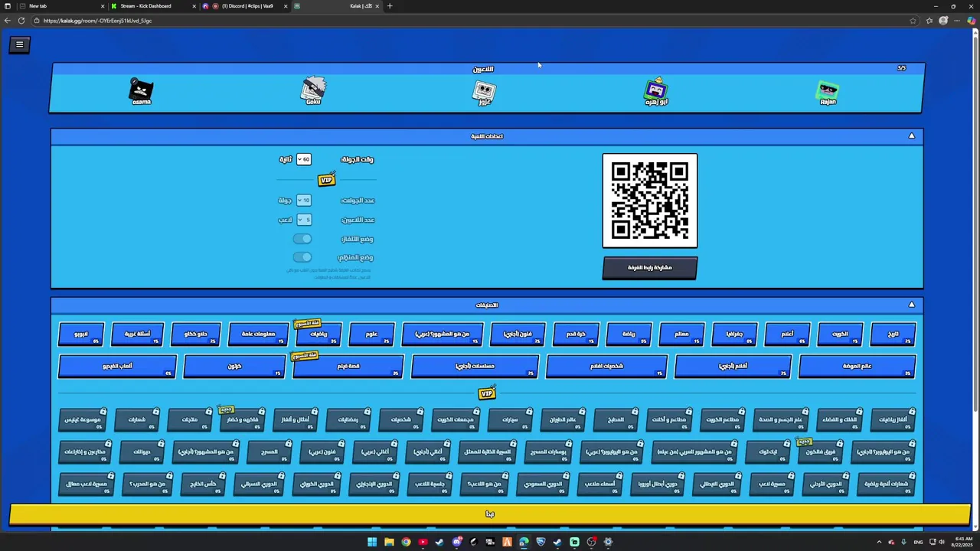Click the VIP badge in game settings
980x551 pixels.
click(326, 180)
